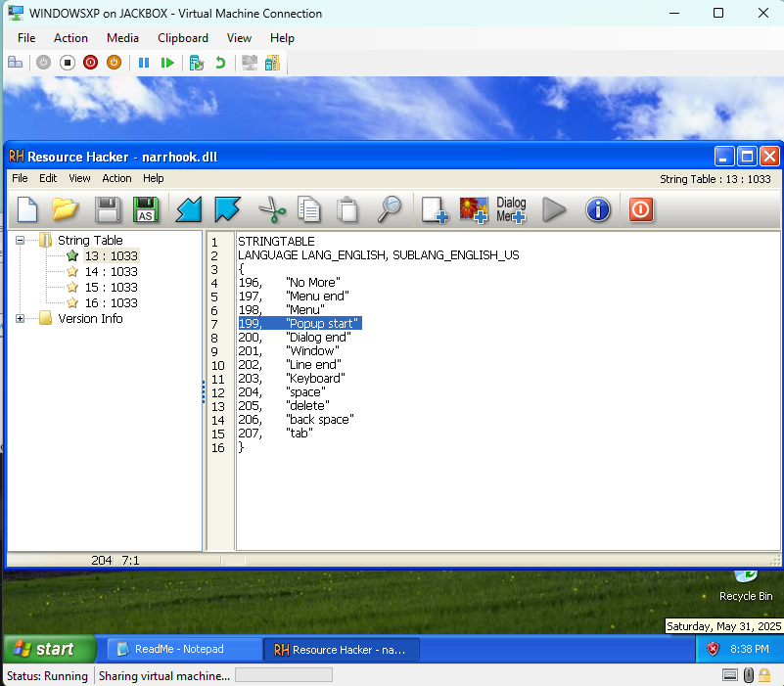The image size is (784, 686).
Task: Click the "Keyboard" line in the editor
Action: coord(313,378)
